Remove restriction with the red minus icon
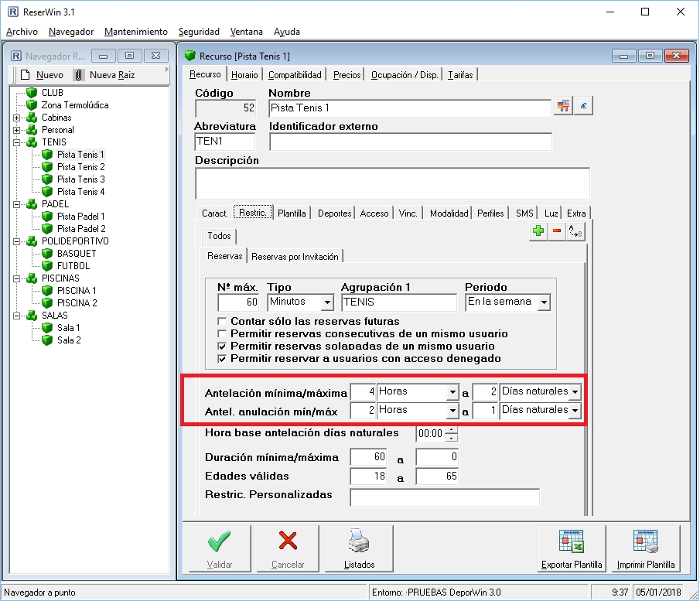 [557, 231]
